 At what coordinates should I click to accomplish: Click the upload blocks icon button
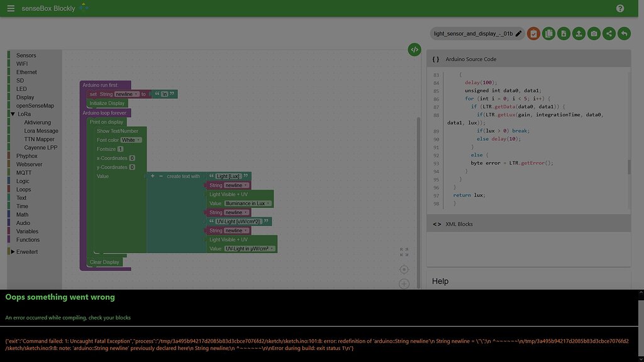click(x=579, y=33)
